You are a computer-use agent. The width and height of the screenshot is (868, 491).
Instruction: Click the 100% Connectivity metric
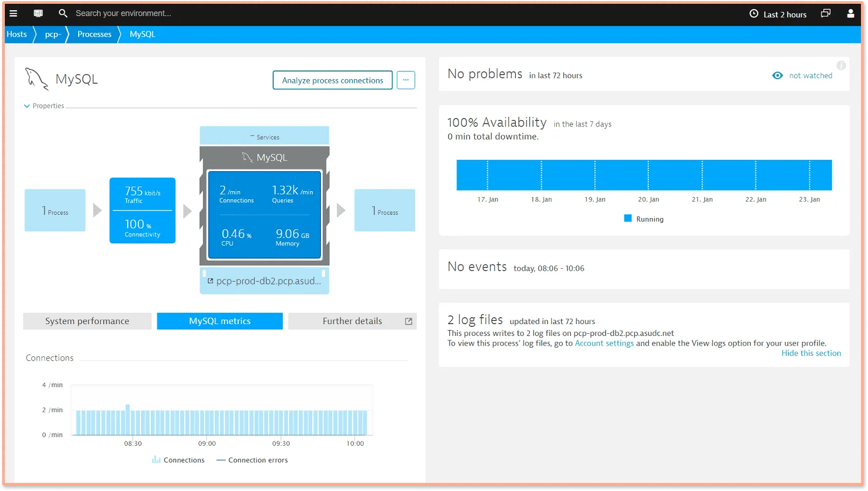tap(142, 227)
